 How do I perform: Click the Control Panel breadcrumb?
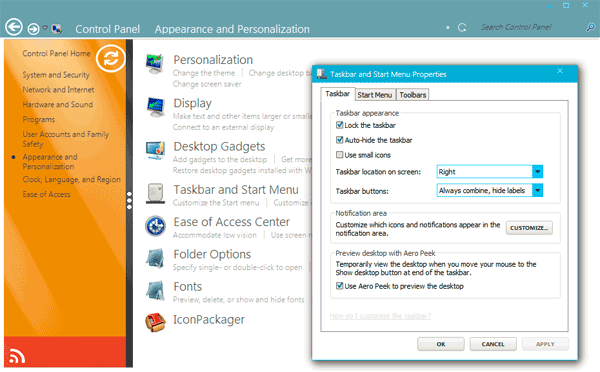tap(108, 29)
